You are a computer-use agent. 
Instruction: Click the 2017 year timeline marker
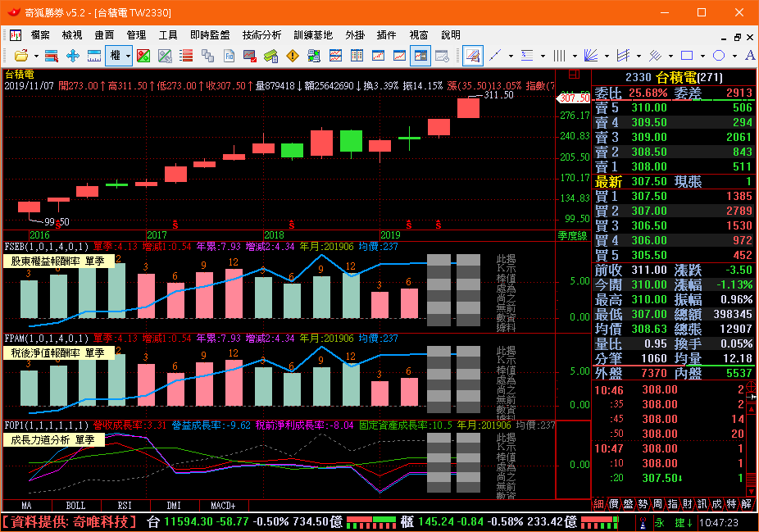click(x=157, y=235)
